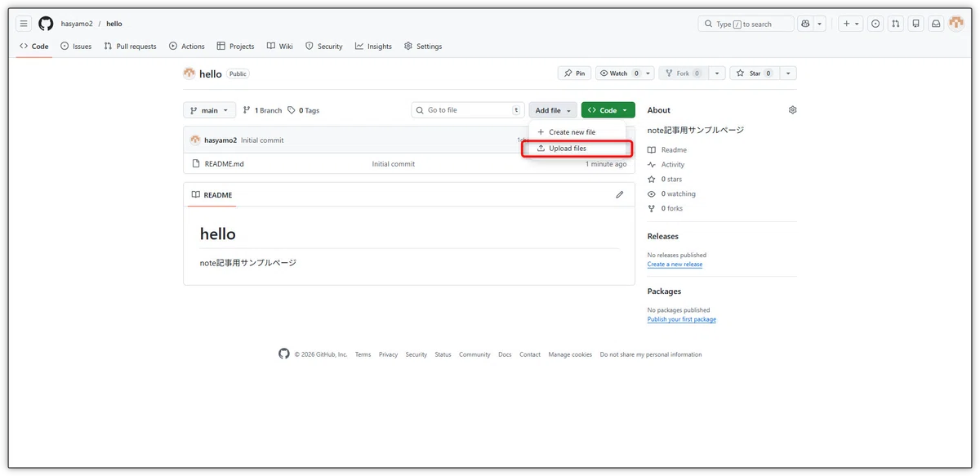Toggle the Add file dropdown
The width and height of the screenshot is (980, 476).
click(x=553, y=110)
